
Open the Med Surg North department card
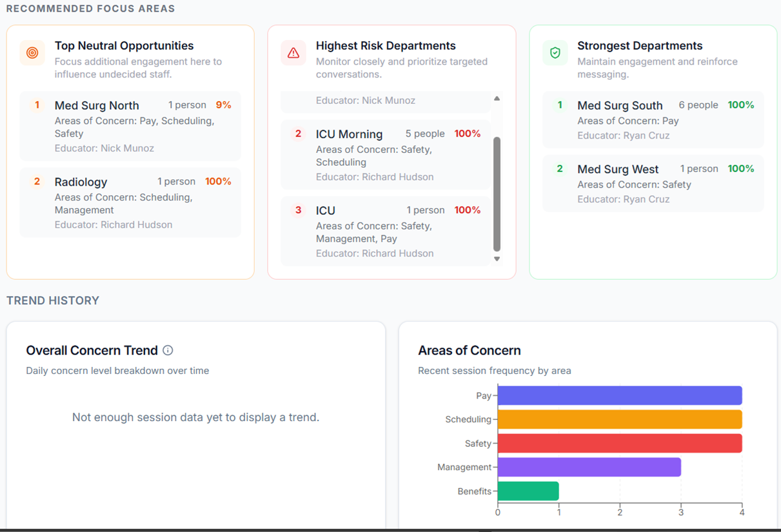pos(130,126)
